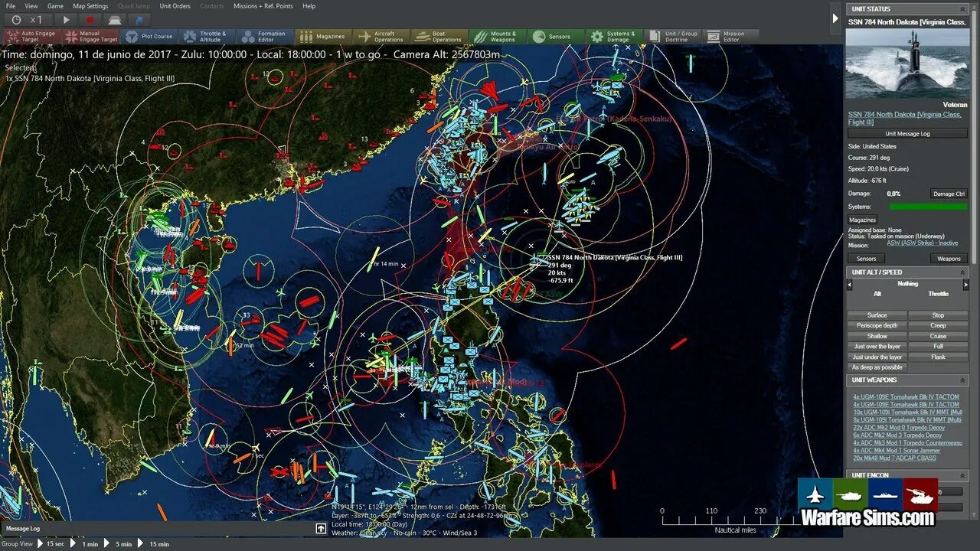Click the Magazines button in Unit Status
The height and width of the screenshot is (551, 980).
862,220
